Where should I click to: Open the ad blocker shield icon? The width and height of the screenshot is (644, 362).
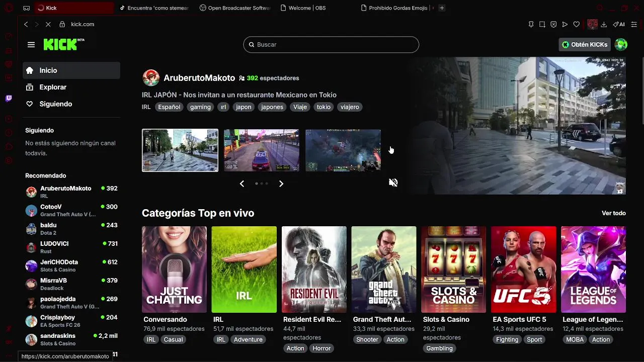(x=553, y=24)
